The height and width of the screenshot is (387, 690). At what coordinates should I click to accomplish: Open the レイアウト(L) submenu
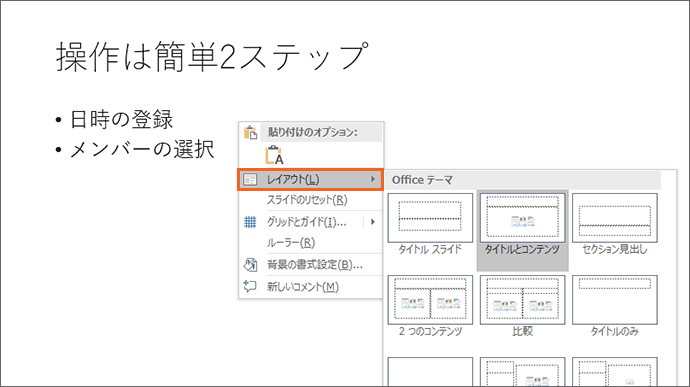[x=310, y=179]
